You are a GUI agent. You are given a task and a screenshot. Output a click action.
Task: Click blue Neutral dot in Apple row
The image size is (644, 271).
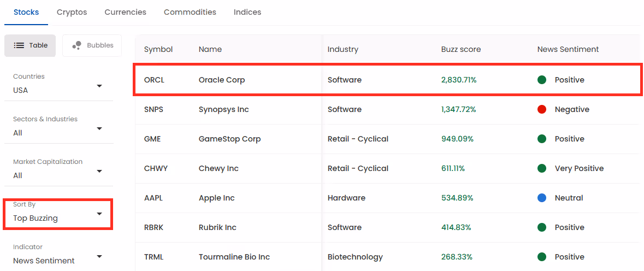coord(542,198)
